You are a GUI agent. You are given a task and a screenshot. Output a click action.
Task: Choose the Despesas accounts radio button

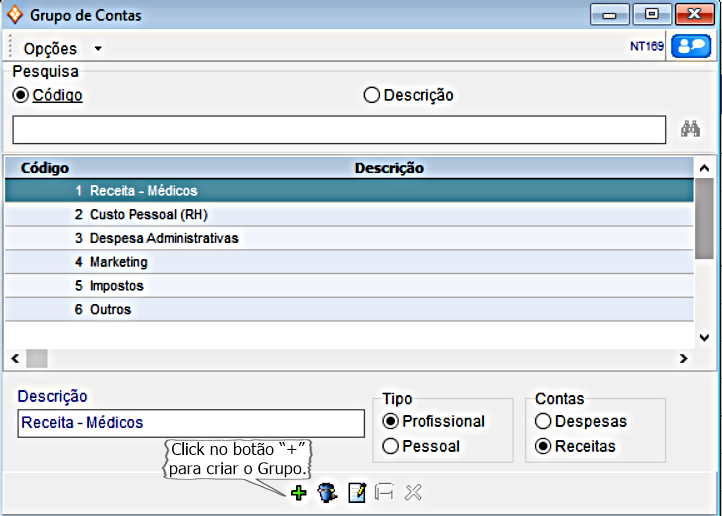[x=543, y=422]
